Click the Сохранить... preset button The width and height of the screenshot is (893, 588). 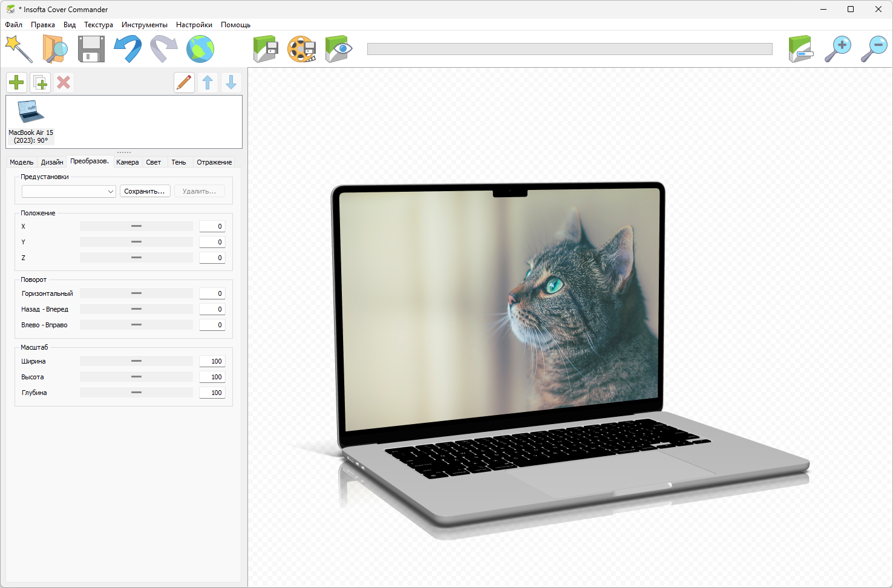145,191
